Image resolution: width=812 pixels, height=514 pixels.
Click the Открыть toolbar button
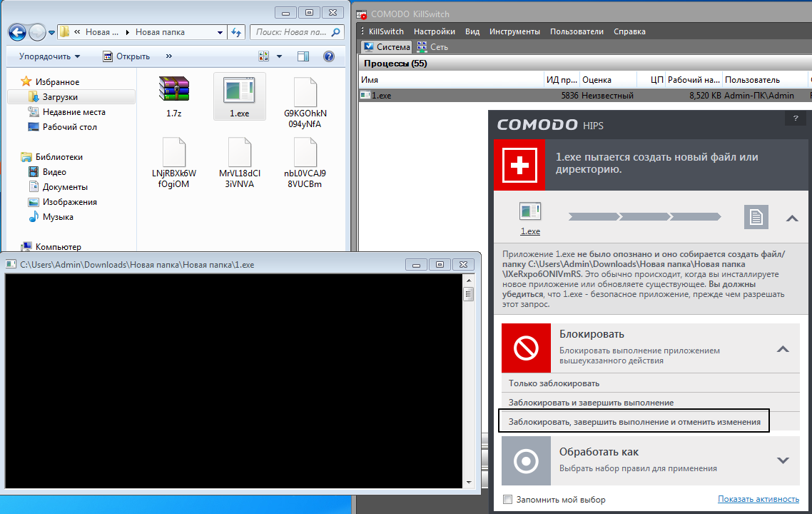click(x=126, y=56)
